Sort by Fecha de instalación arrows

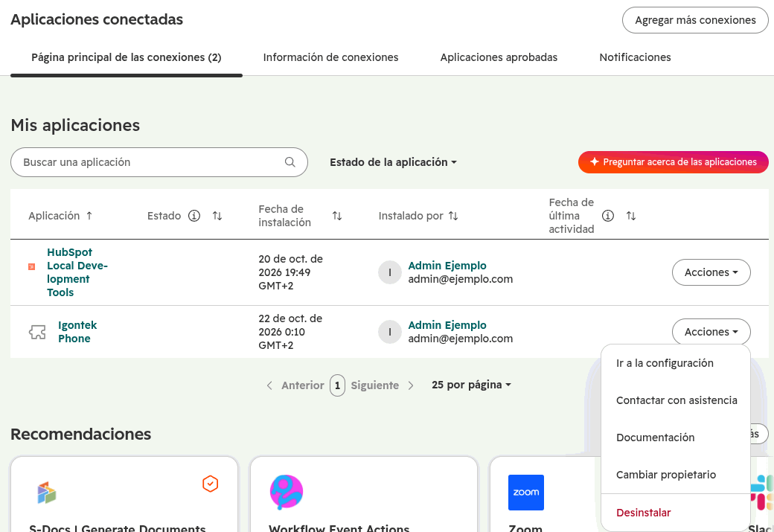tap(337, 216)
